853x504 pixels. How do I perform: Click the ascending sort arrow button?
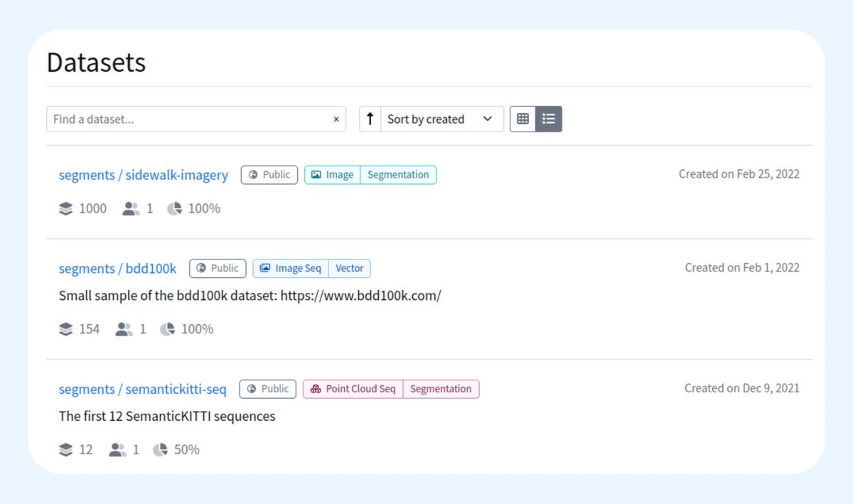click(x=370, y=119)
